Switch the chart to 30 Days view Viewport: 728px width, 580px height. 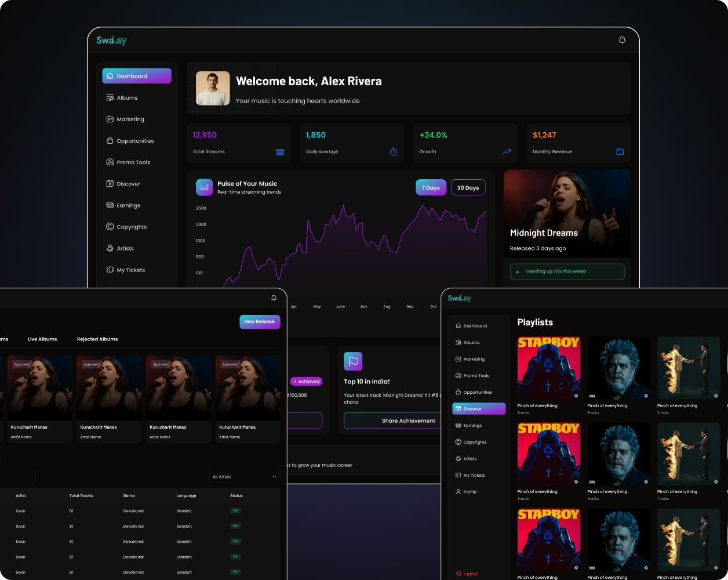[x=468, y=187]
